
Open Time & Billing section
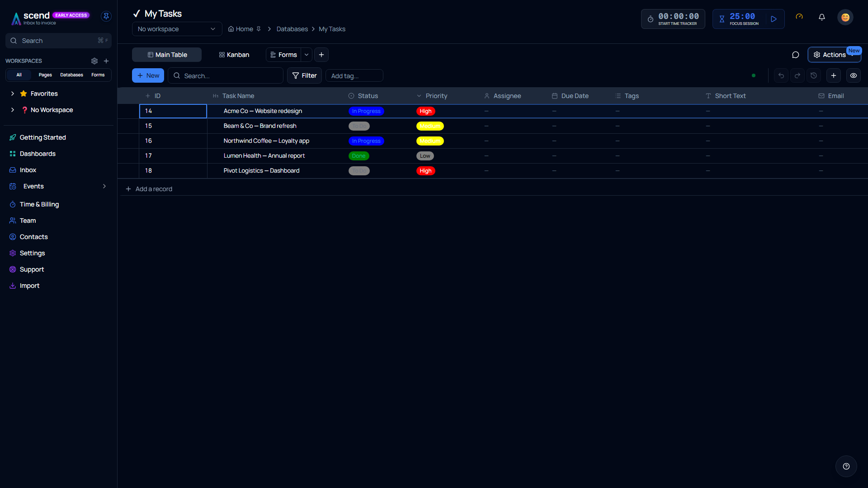(x=39, y=204)
